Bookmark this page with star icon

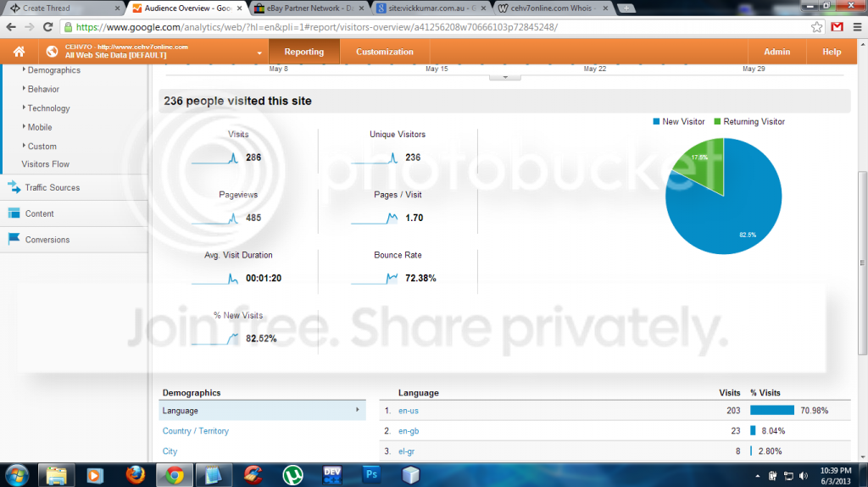816,27
